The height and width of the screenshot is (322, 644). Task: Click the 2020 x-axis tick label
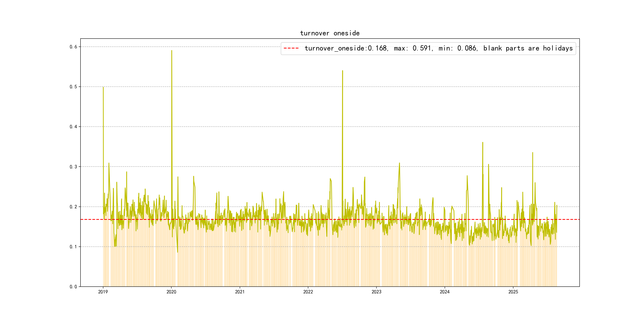171,292
